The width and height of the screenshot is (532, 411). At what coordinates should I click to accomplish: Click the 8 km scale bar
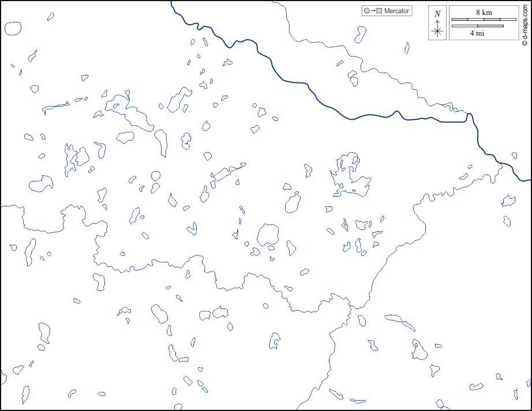pyautogui.click(x=484, y=20)
